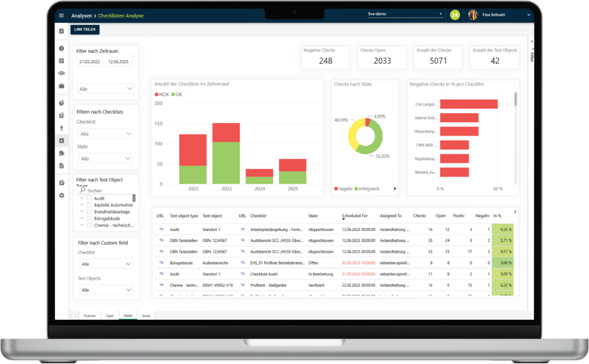Open the Alle dropdown under Filter nach Zeitraum
The height and width of the screenshot is (364, 589).
coord(105,89)
